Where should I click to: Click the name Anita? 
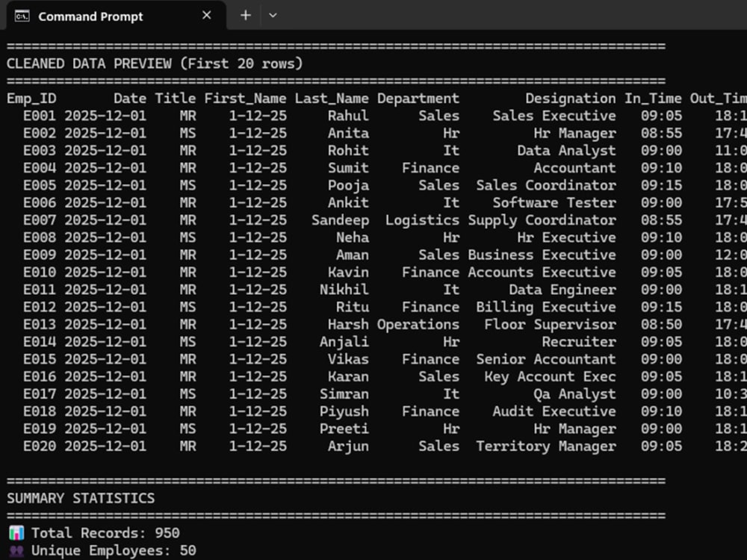tap(348, 134)
